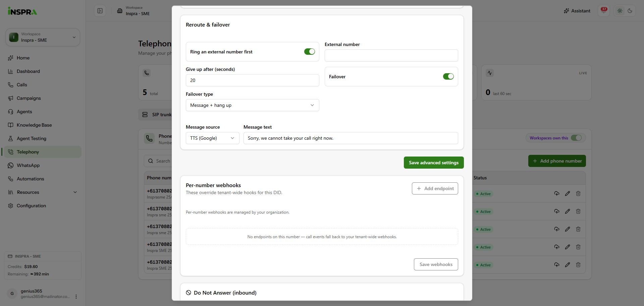Open the notifications icon showing 37
The image size is (644, 306).
pyautogui.click(x=604, y=11)
